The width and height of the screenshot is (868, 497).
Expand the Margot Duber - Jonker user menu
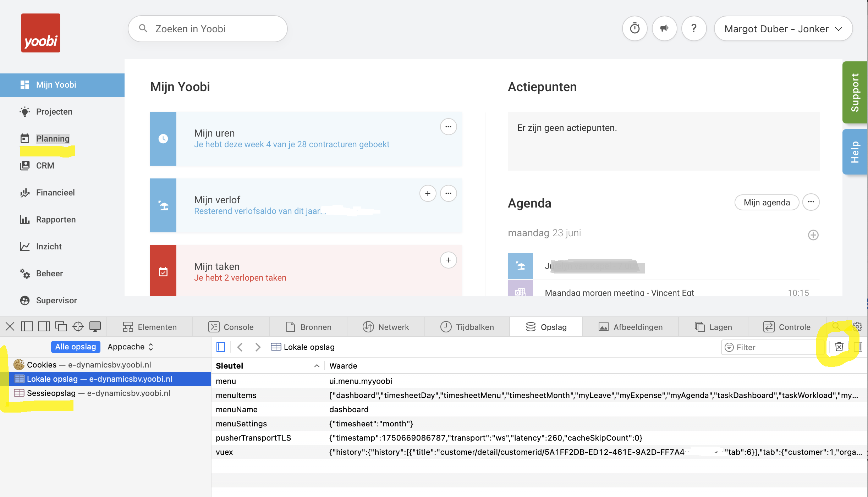783,29
